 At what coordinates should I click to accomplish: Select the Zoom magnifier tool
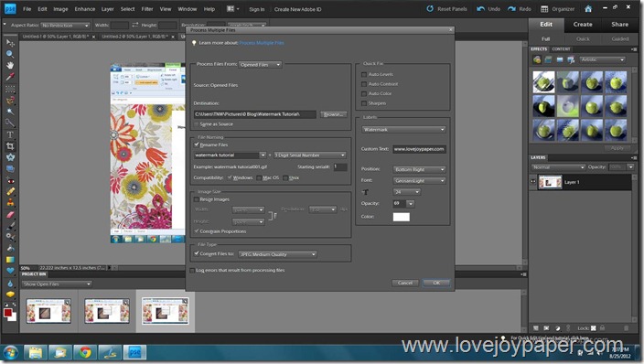[x=10, y=54]
